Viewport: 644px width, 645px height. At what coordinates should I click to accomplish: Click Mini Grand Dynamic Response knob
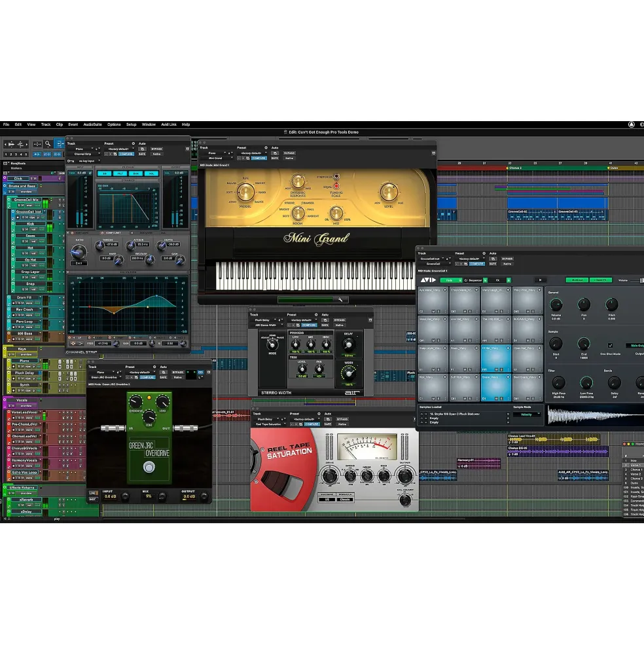pyautogui.click(x=298, y=181)
